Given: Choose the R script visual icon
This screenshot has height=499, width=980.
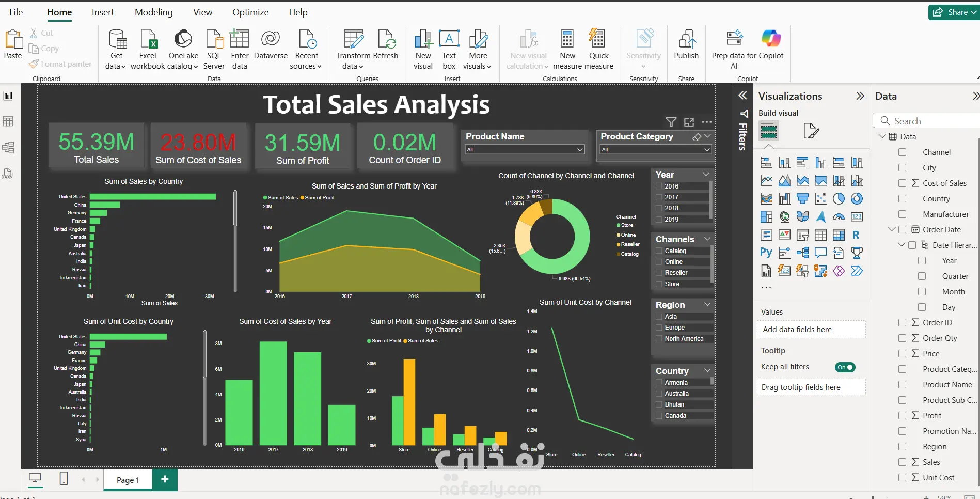Looking at the screenshot, I should (x=857, y=235).
